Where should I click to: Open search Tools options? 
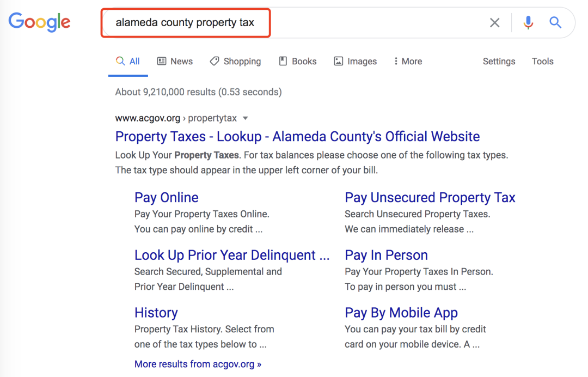click(542, 61)
